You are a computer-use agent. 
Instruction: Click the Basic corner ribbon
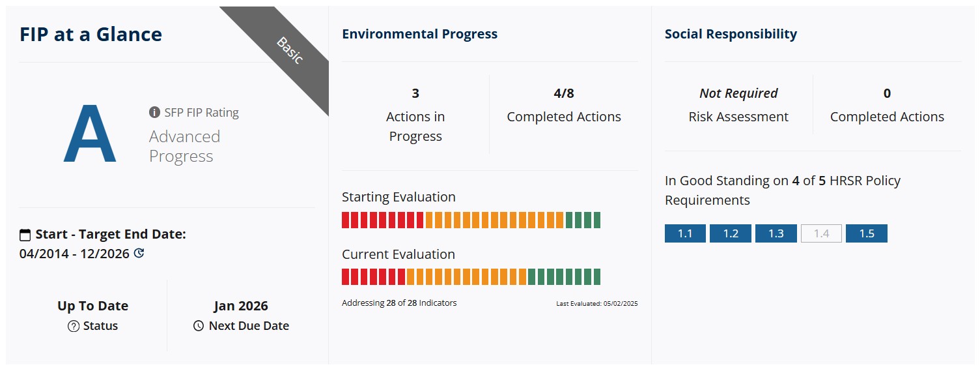[289, 50]
